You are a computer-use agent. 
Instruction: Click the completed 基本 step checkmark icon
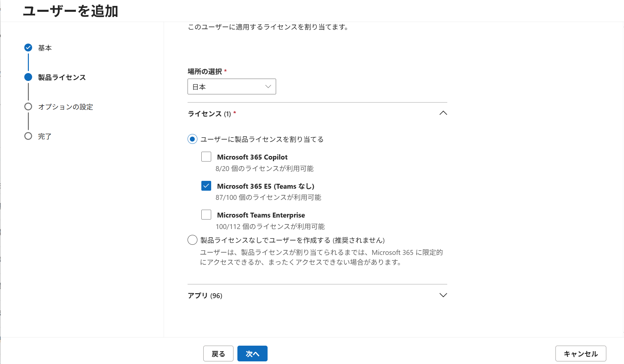28,48
